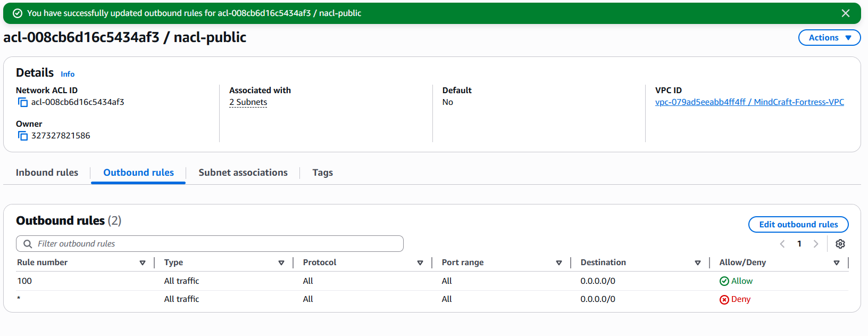
Task: Dismiss the green success notification banner
Action: click(845, 13)
